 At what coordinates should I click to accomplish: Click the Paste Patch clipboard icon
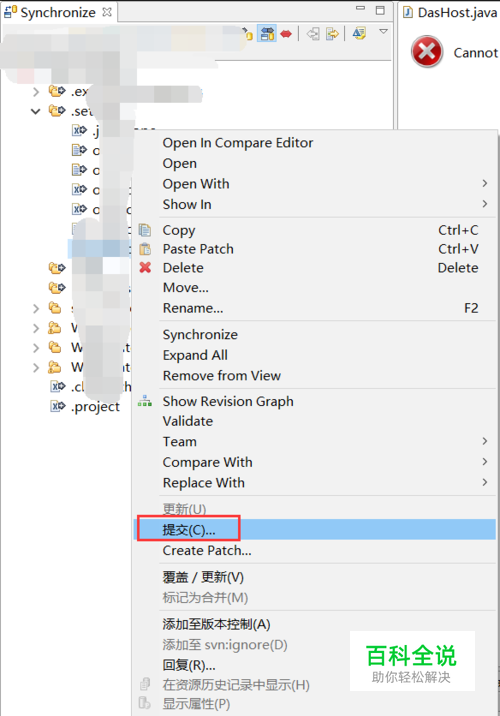145,249
